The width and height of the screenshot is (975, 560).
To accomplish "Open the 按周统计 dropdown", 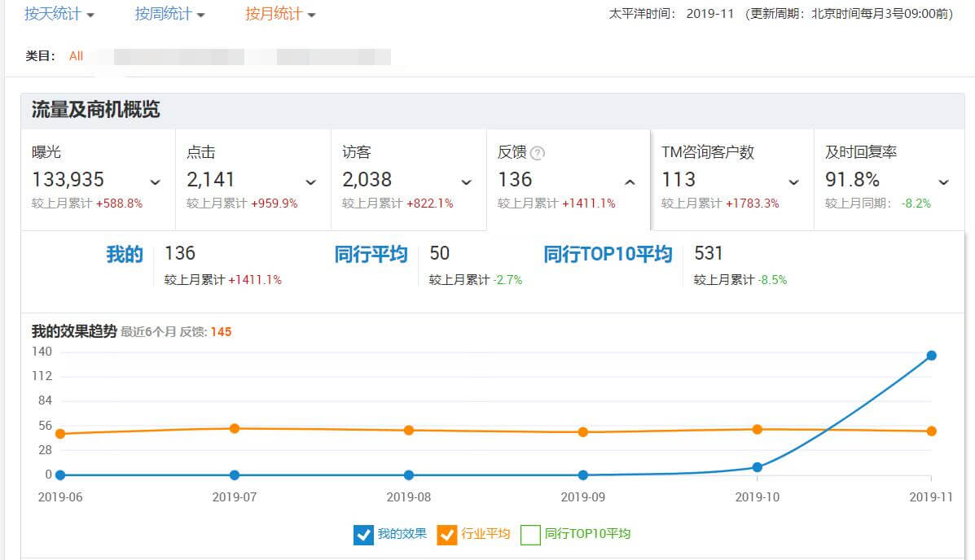I will [169, 15].
